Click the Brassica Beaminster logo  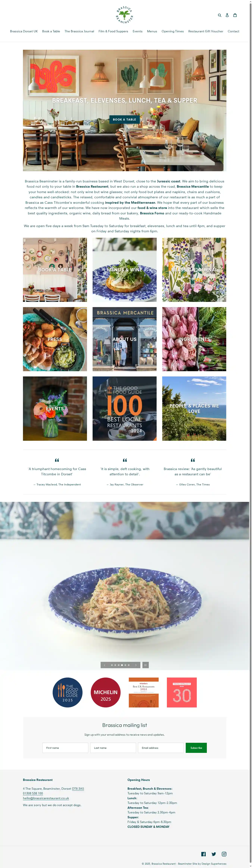[x=125, y=15]
